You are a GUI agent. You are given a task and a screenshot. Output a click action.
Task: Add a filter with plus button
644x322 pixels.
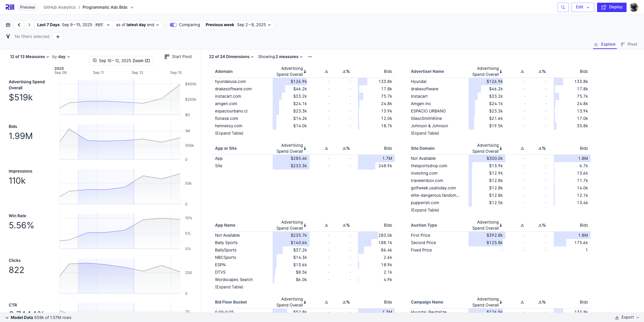[58, 37]
